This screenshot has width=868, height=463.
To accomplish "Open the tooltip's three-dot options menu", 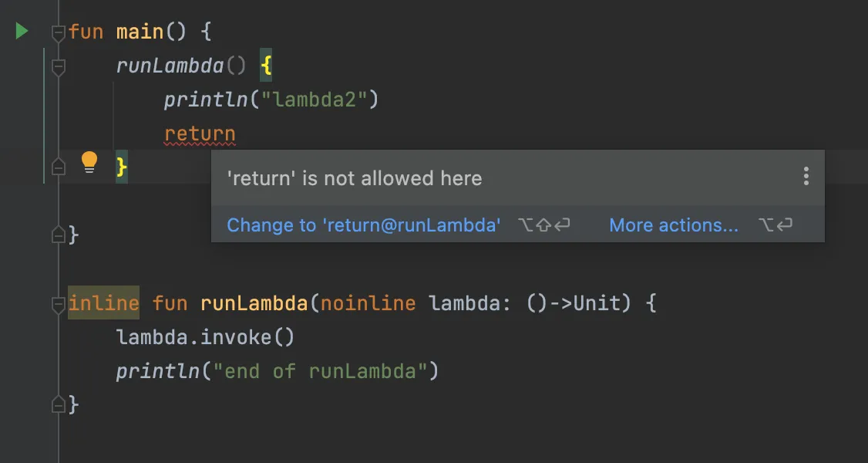I will pyautogui.click(x=806, y=176).
